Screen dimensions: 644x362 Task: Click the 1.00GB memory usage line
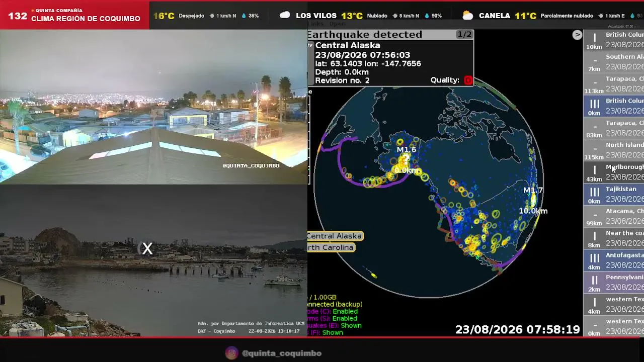(x=322, y=297)
